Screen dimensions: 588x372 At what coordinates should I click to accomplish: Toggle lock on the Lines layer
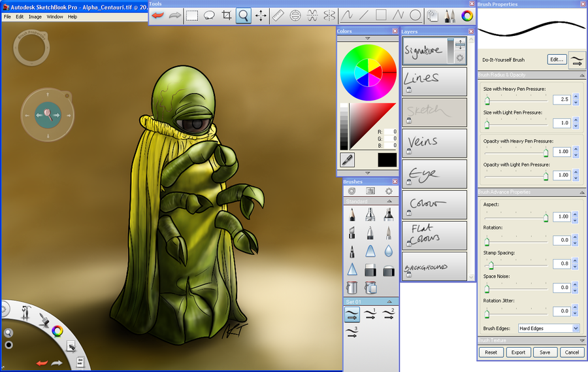tap(409, 90)
